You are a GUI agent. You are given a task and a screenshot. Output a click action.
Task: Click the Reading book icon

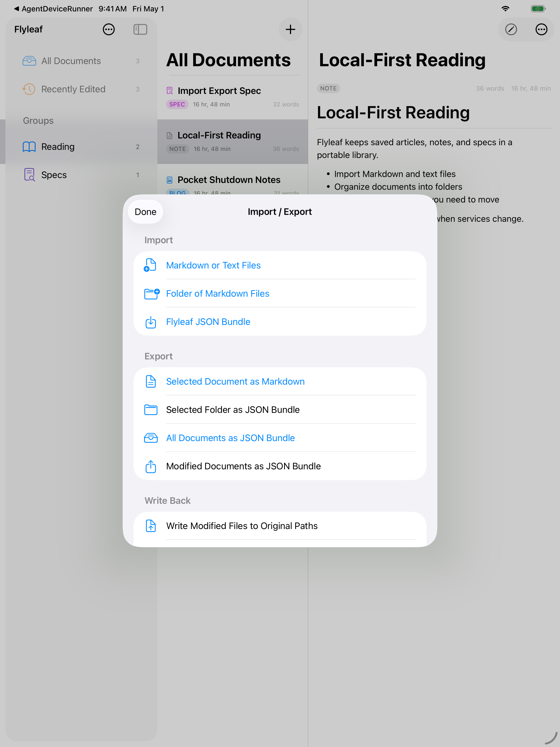[29, 147]
